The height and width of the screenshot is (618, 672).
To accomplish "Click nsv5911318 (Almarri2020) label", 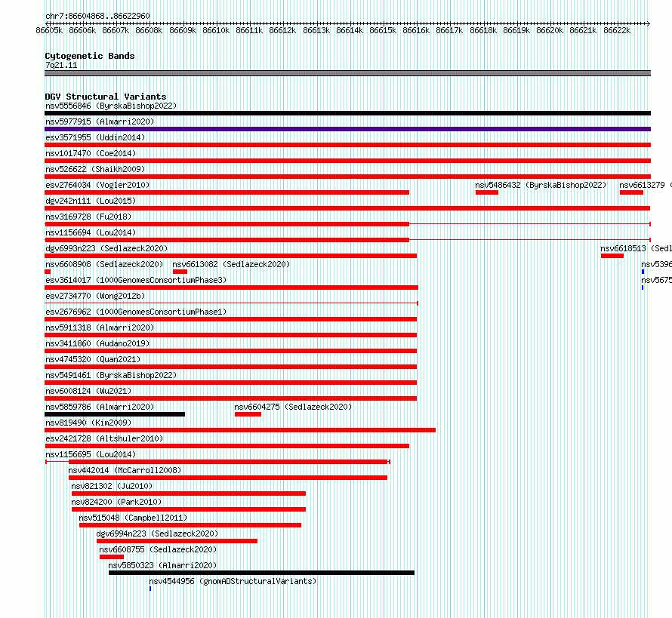I will click(100, 327).
